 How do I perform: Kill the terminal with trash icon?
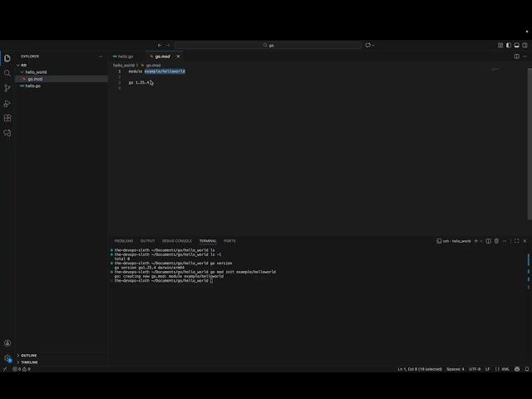coord(496,241)
